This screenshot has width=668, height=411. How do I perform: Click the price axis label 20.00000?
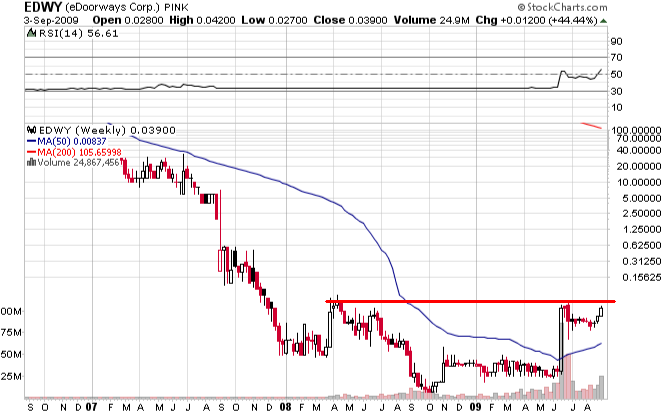(639, 167)
